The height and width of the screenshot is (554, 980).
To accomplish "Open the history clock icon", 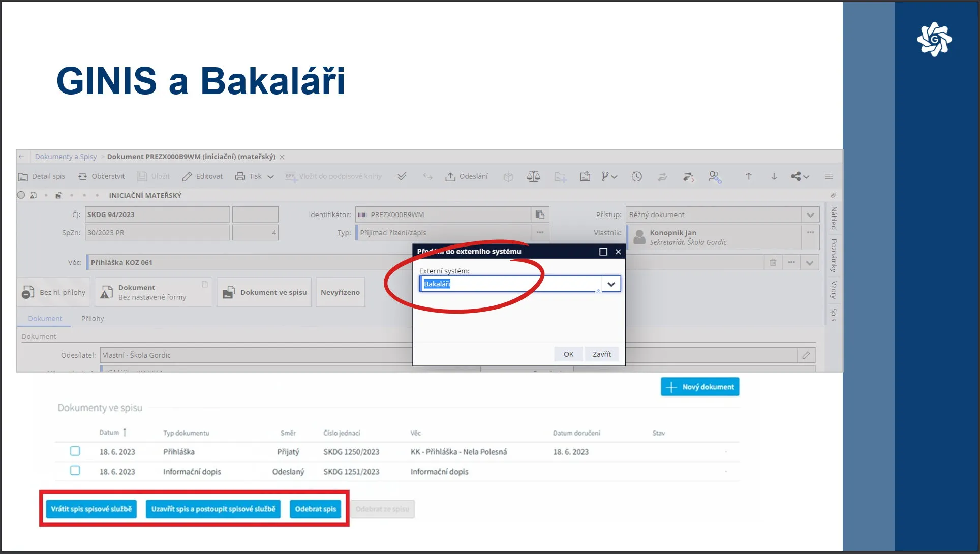I will pos(637,176).
